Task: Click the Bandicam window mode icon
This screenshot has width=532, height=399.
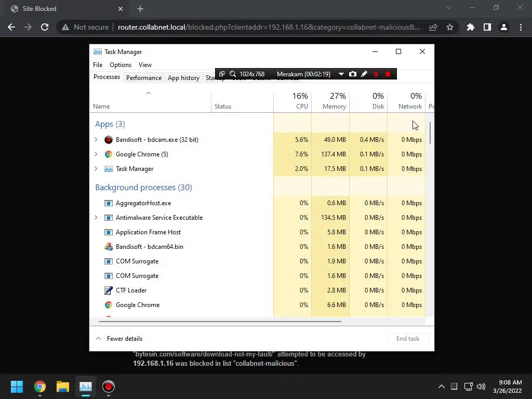Action: (221, 74)
